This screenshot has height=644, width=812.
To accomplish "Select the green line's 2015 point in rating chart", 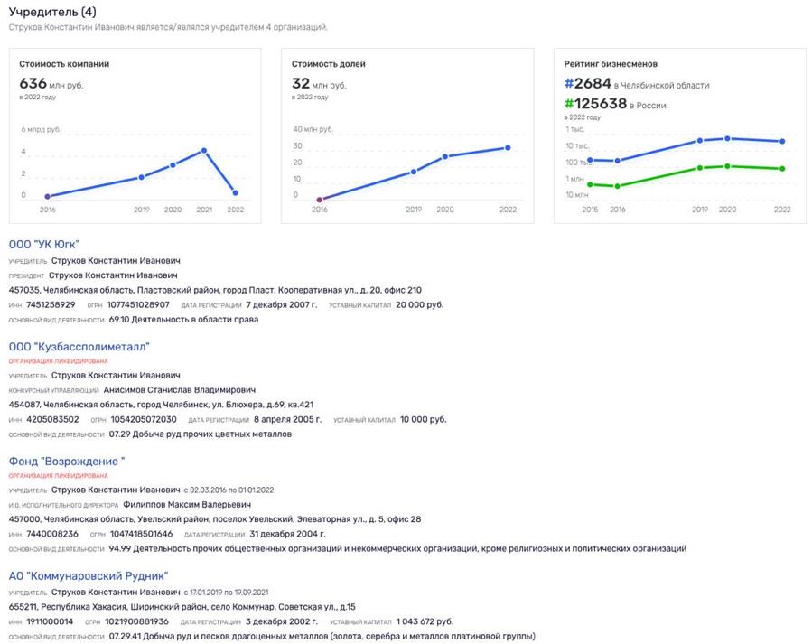I will (x=589, y=184).
